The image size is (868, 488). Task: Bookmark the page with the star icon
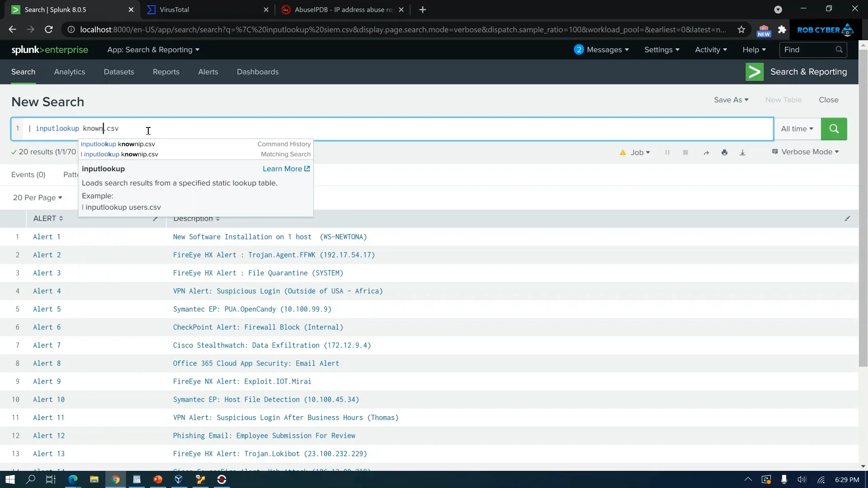point(741,30)
